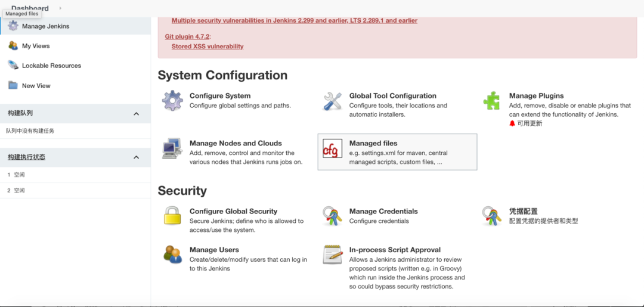The width and height of the screenshot is (644, 307).
Task: Click the Global Tool Configuration wrench icon
Action: click(332, 101)
